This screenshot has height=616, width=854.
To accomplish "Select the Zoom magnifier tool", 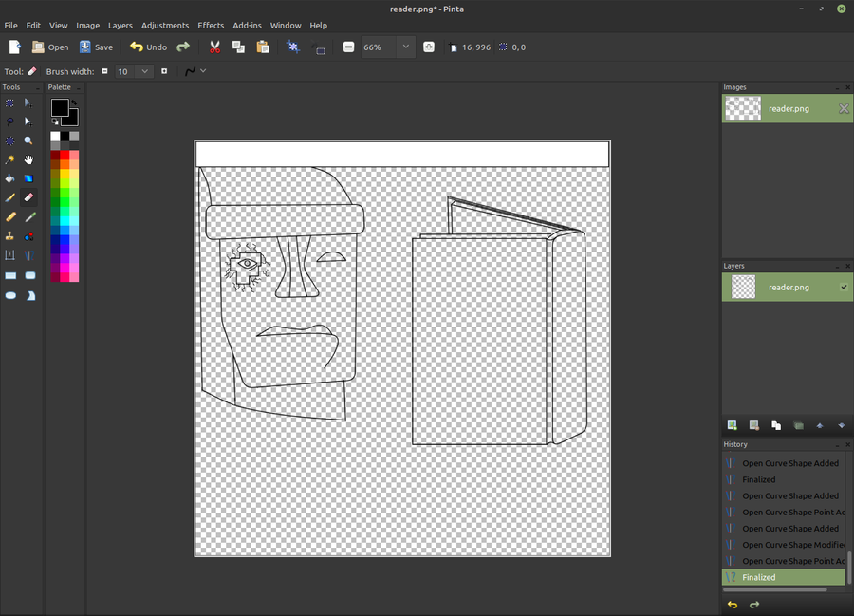I will [x=28, y=140].
